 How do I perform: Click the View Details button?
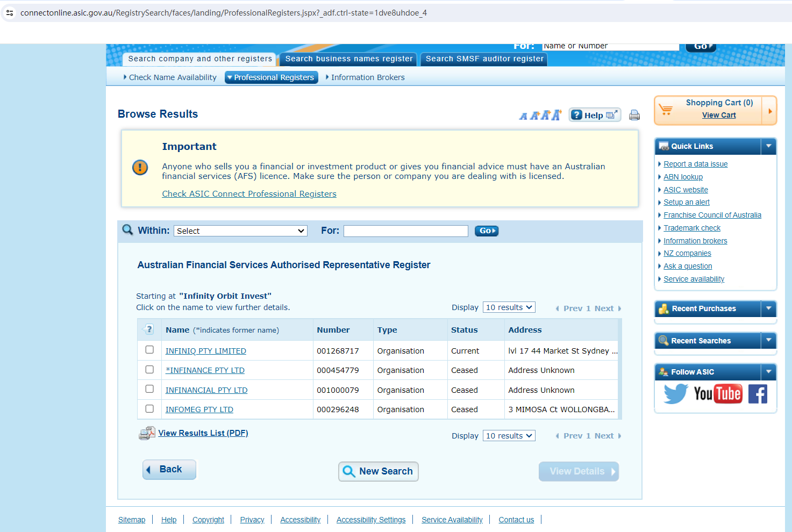(579, 472)
